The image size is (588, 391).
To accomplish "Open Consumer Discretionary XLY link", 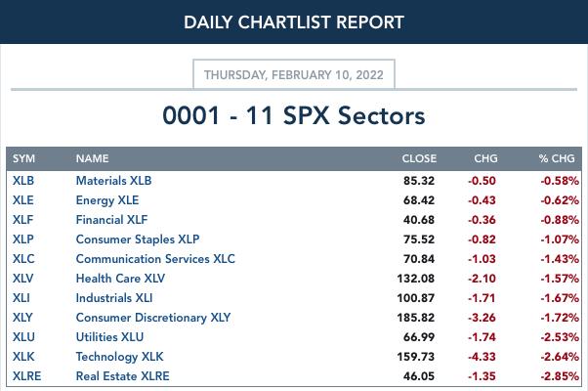I will click(x=153, y=318).
